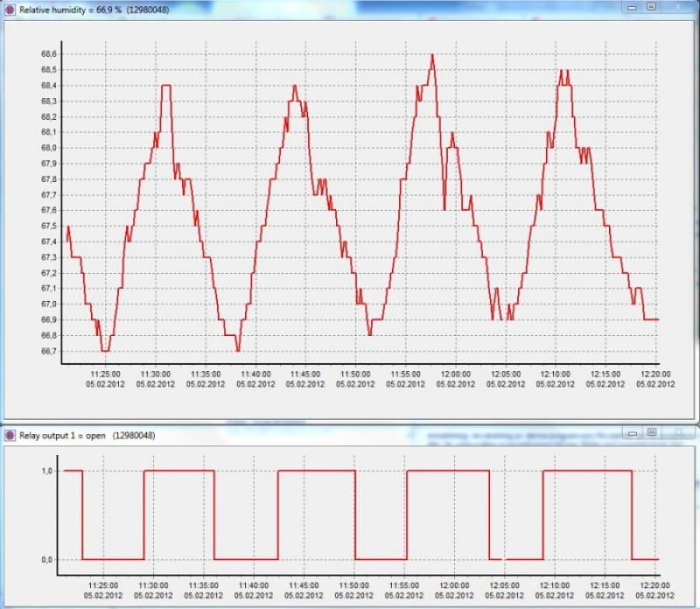Viewport: 700px width, 609px height.
Task: Click the Relay output 1 window icon
Action: pyautogui.click(x=10, y=436)
